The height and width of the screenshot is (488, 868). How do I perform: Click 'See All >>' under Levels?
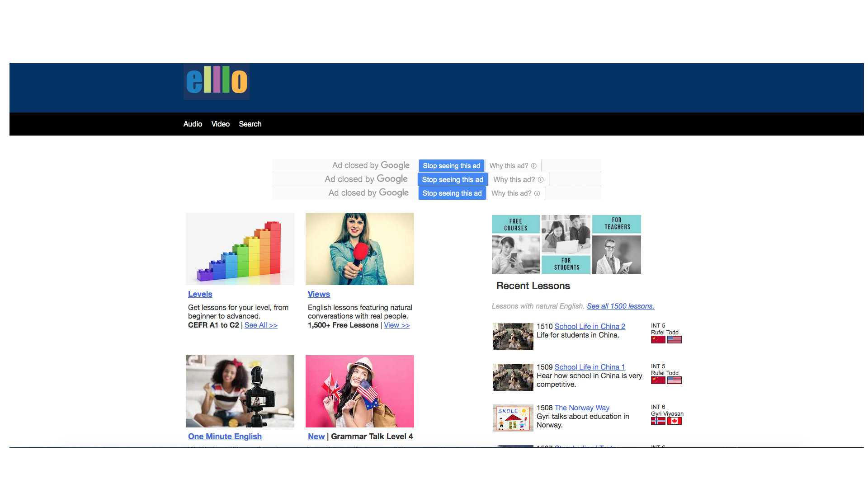pos(261,325)
